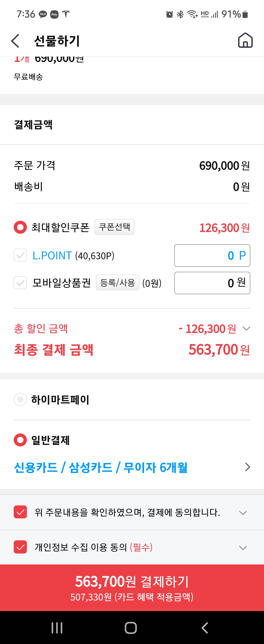The width and height of the screenshot is (264, 644).
Task: Expand the order confirmation agreement details
Action: click(x=243, y=513)
